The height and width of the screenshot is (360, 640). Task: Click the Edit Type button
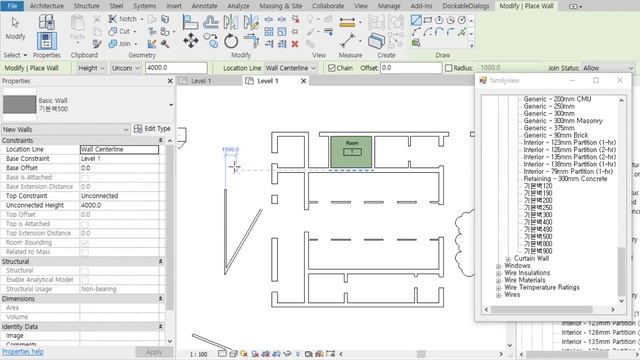click(x=152, y=129)
